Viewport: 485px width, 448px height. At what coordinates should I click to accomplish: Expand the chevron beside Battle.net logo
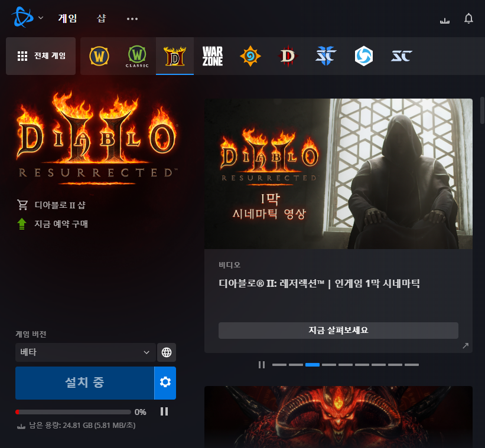(x=41, y=18)
